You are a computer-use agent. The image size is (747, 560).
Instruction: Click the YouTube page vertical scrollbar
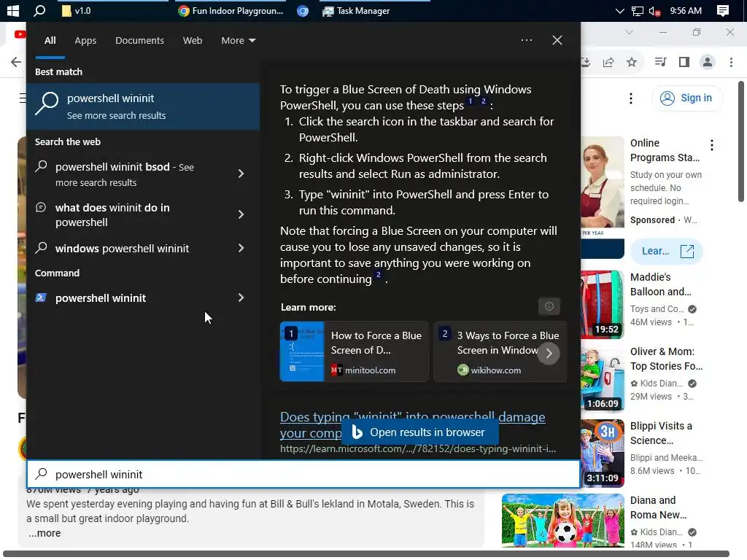click(x=741, y=142)
